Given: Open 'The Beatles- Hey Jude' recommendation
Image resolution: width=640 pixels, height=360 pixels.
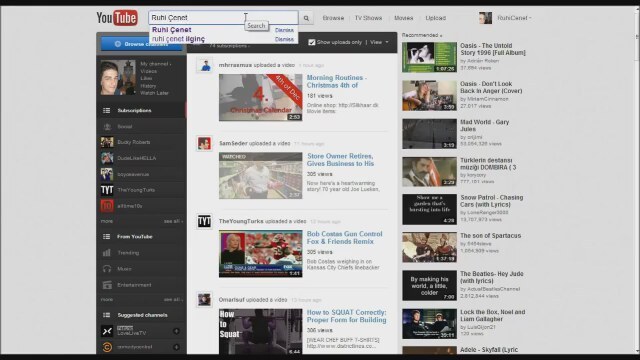Looking at the screenshot, I should click(x=491, y=277).
